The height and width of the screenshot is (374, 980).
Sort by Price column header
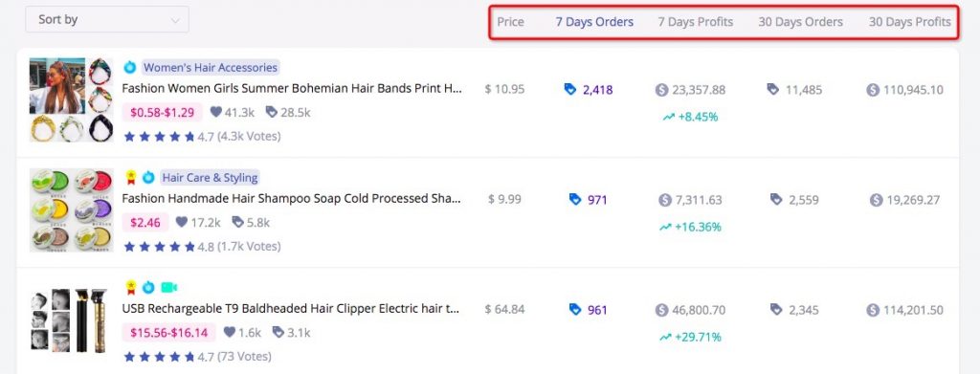(x=511, y=22)
